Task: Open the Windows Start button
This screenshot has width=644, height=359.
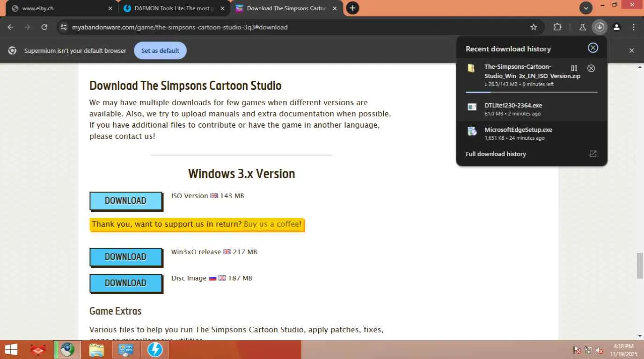Action: pos(11,350)
